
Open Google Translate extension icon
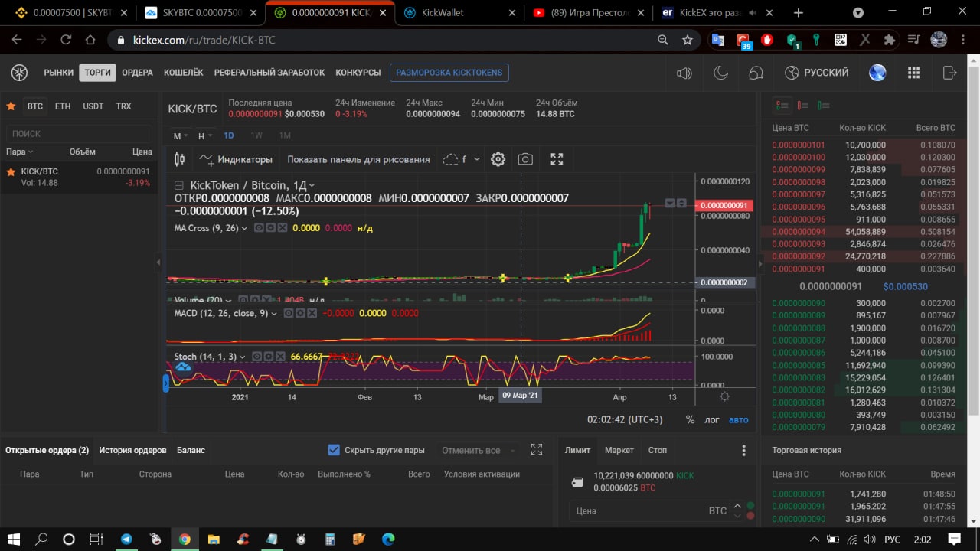click(717, 40)
